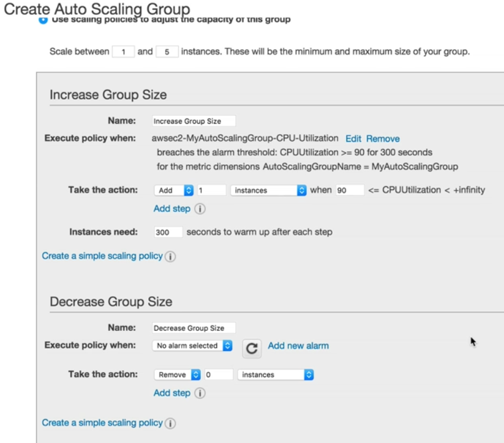The height and width of the screenshot is (443, 504).
Task: Click Add step in Decrease Group Size
Action: click(172, 393)
